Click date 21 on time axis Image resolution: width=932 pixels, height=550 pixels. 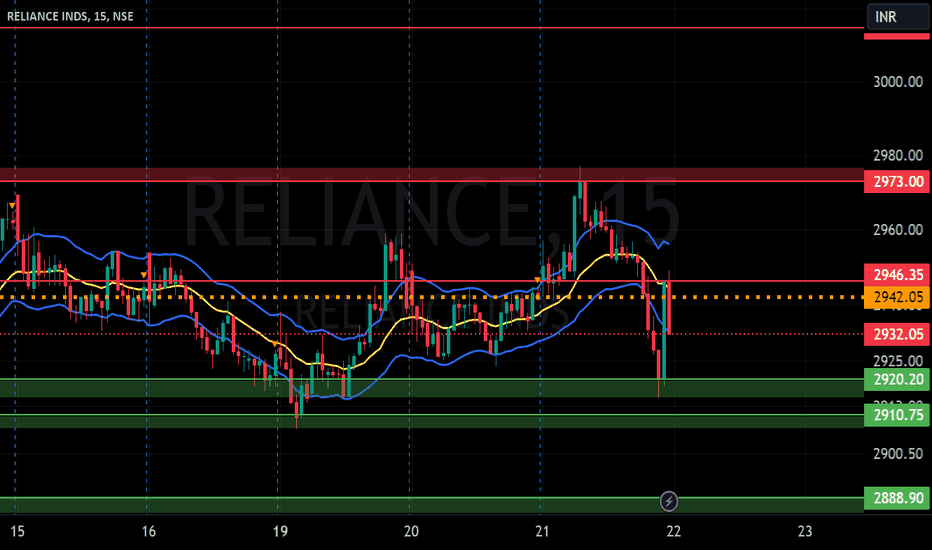tap(541, 531)
